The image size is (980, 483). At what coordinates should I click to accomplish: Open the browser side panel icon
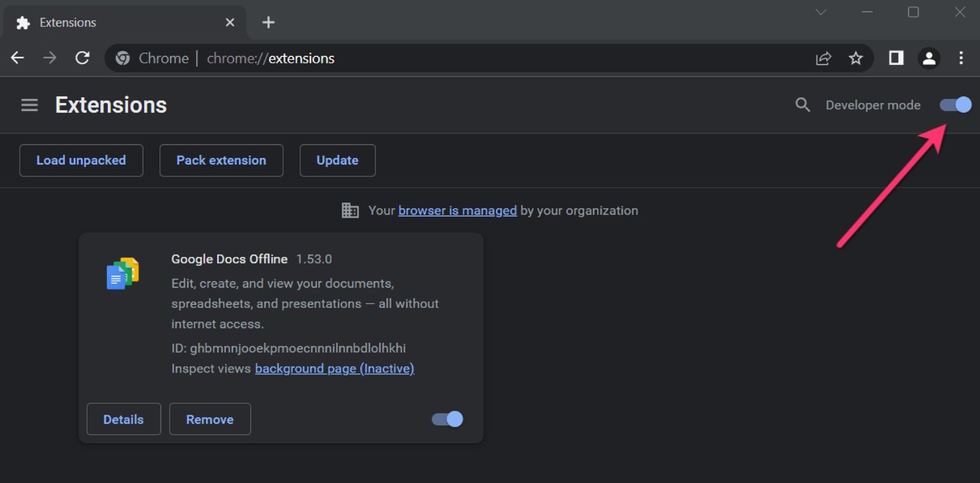click(896, 58)
